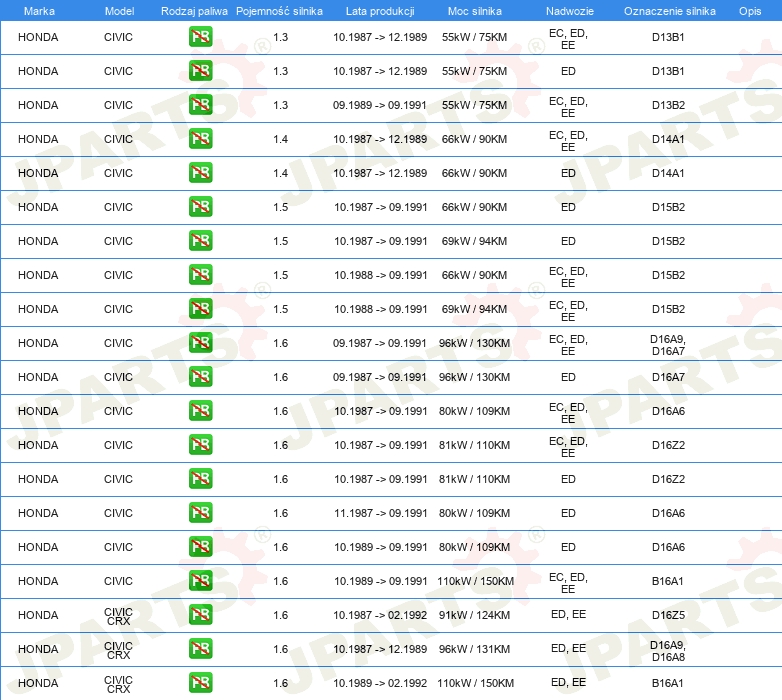Image resolution: width=782 pixels, height=700 pixels.
Task: Click the Model column header
Action: 119,11
